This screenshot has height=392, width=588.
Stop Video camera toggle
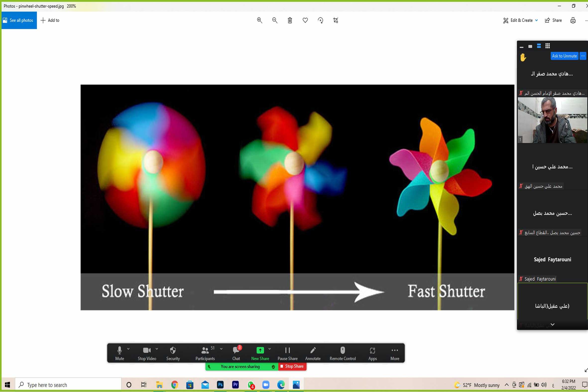tap(147, 353)
